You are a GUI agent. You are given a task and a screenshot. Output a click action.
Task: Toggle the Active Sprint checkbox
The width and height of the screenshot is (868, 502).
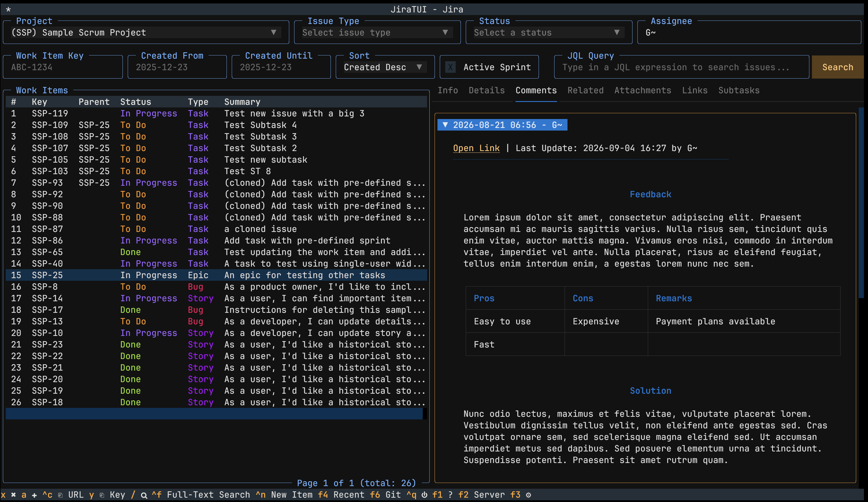tap(450, 67)
